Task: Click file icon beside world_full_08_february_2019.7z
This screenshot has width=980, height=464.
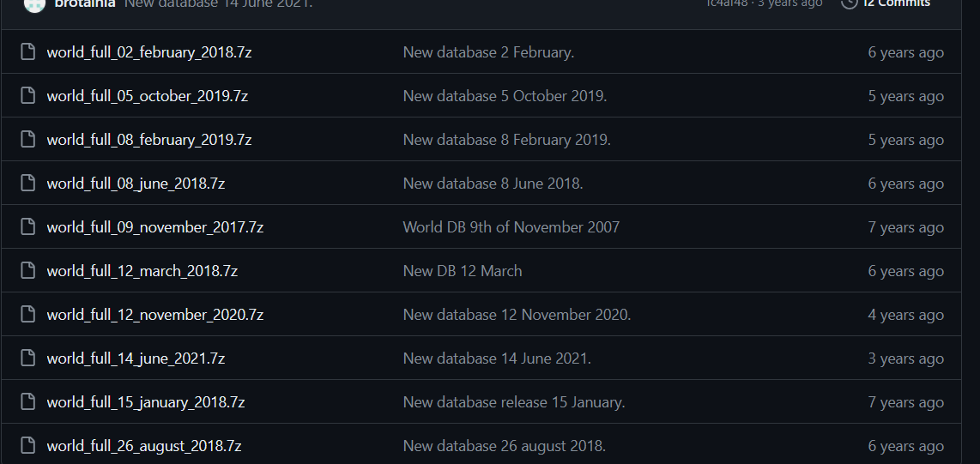Action: pos(27,139)
